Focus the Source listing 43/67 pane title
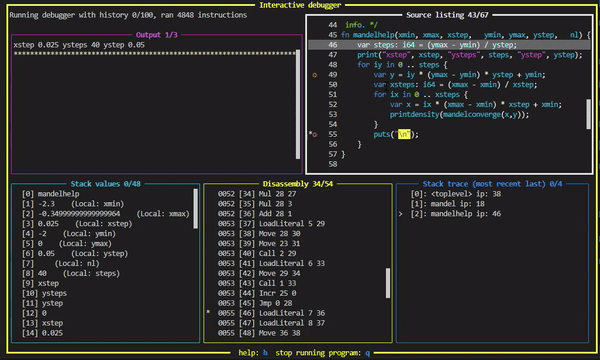600x360 pixels. tap(447, 15)
